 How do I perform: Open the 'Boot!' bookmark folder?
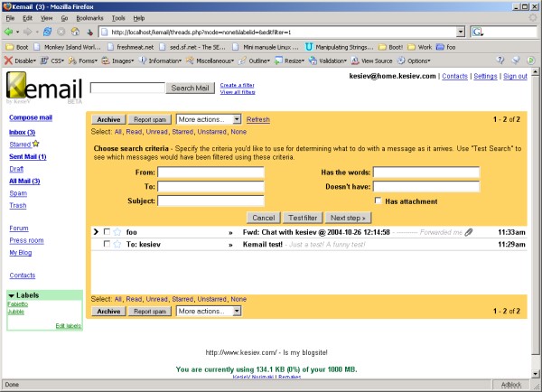(391, 47)
